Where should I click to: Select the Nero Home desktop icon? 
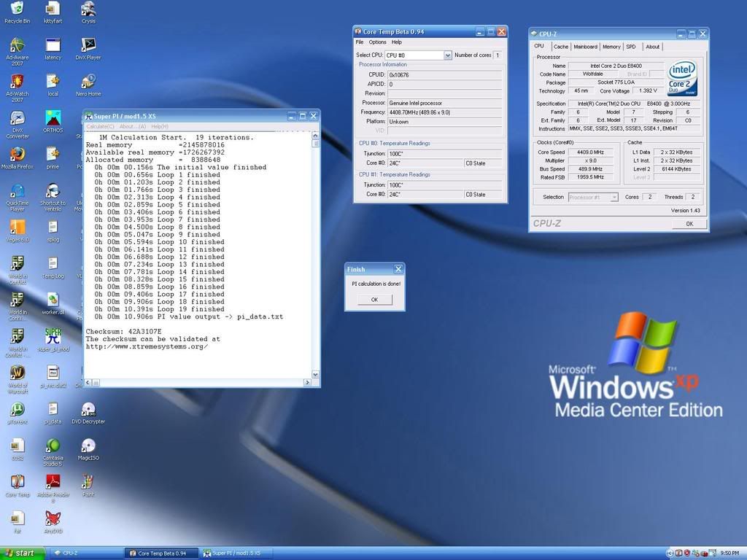click(x=88, y=85)
